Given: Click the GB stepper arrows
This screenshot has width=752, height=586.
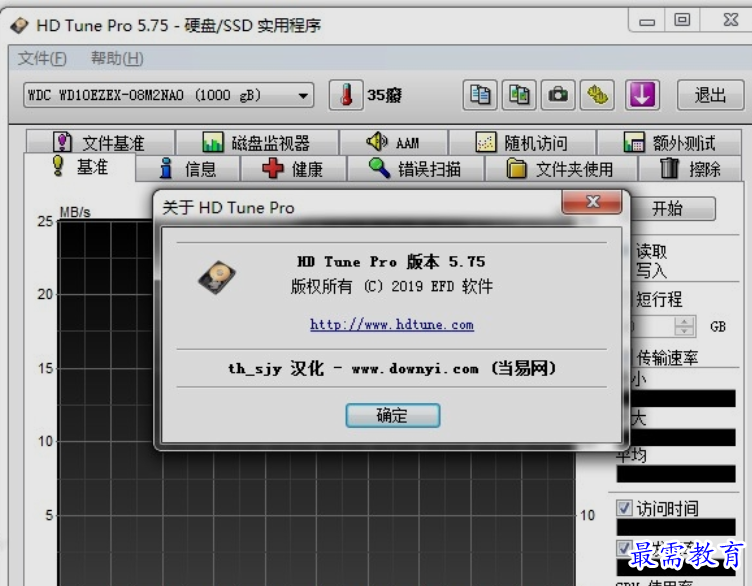Looking at the screenshot, I should pos(684,326).
